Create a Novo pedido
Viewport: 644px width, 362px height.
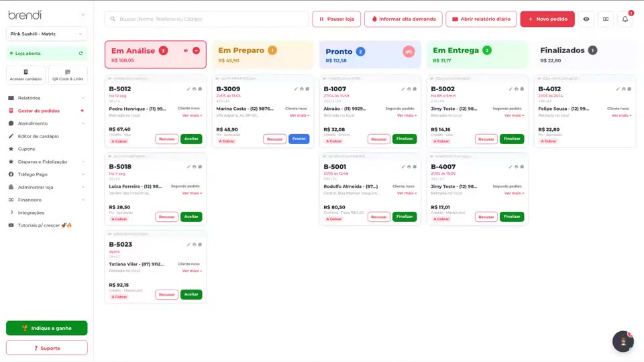(547, 19)
